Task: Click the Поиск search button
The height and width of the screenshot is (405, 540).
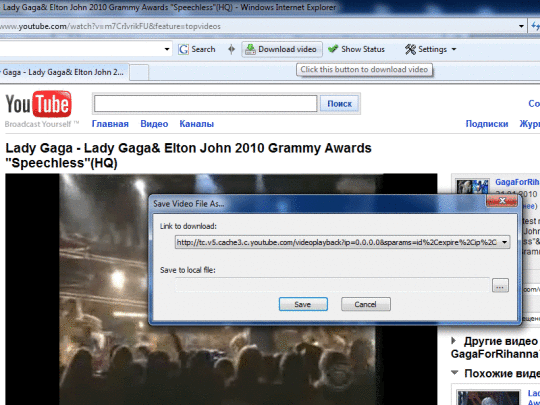Action: 340,104
